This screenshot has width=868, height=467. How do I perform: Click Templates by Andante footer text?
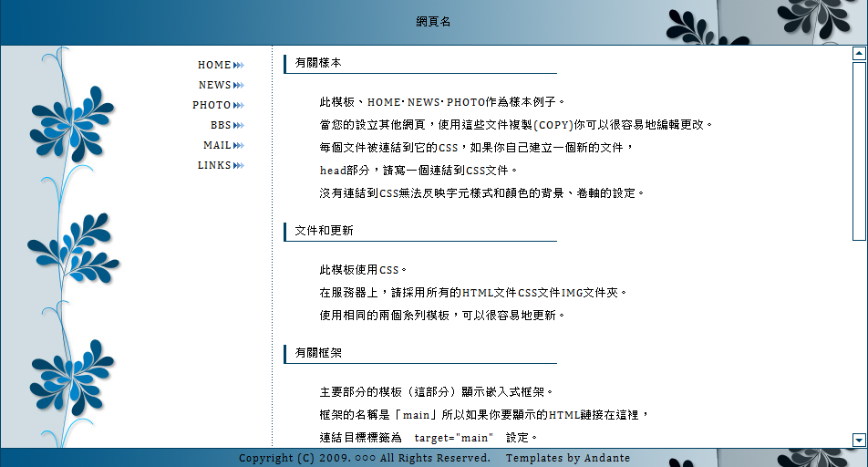coord(568,458)
